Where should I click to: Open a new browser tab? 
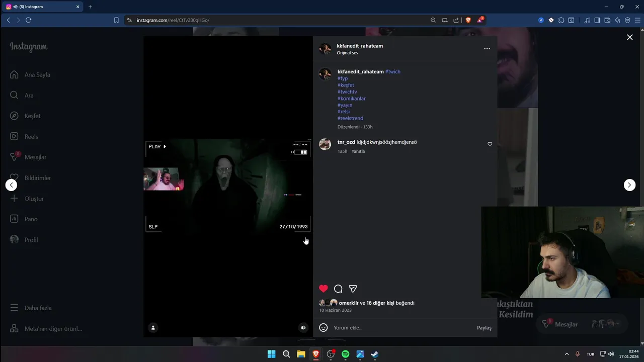click(x=90, y=7)
